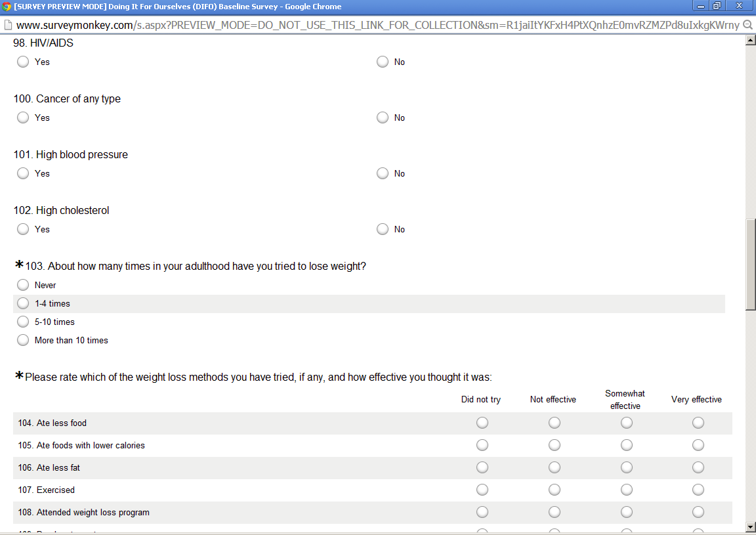
Task: Pick the 5-10 times option
Action: click(x=23, y=322)
